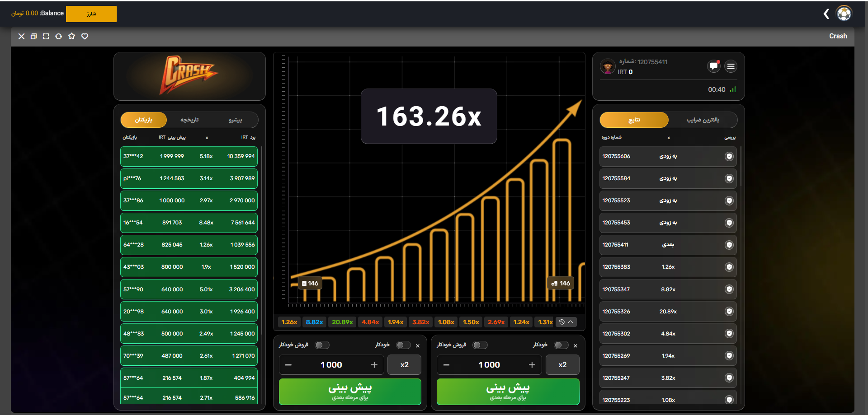Screen dimensions: 868x415
Task: Increase left bet amount with plus button
Action: click(374, 365)
